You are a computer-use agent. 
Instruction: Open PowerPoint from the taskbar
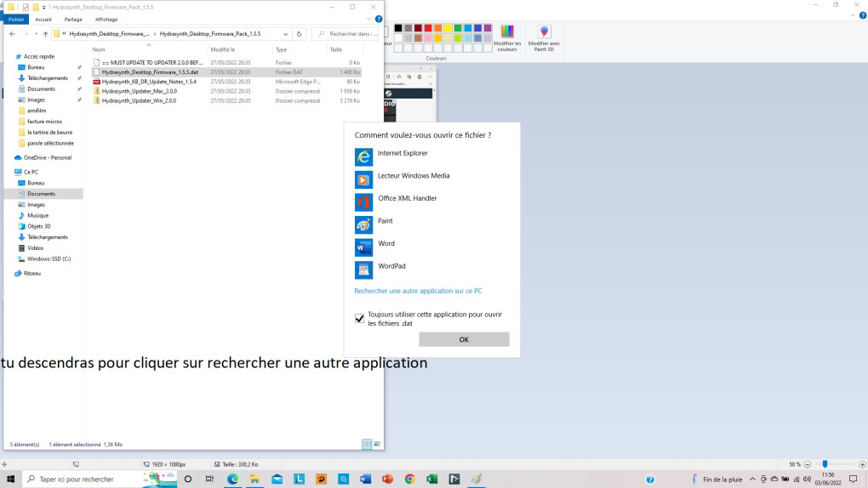[x=387, y=479]
